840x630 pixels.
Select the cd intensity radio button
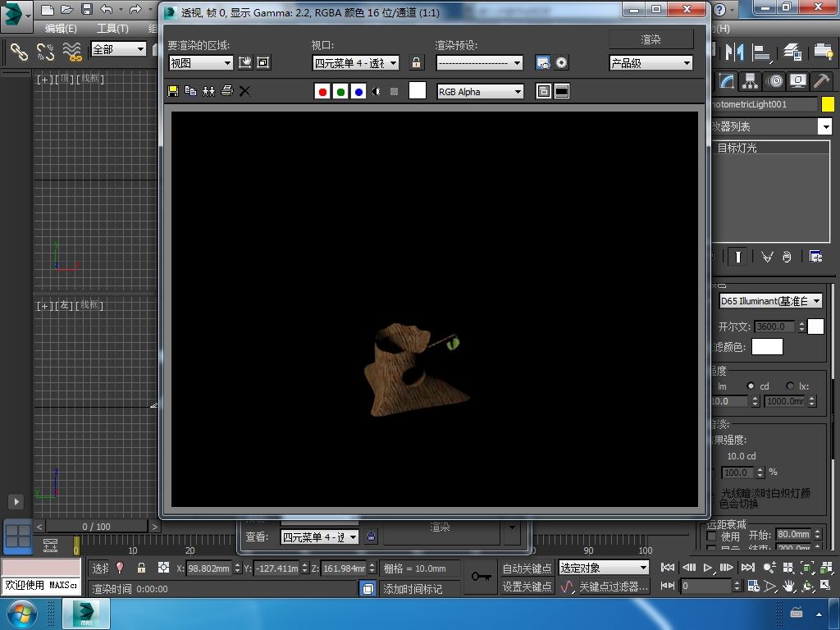751,386
